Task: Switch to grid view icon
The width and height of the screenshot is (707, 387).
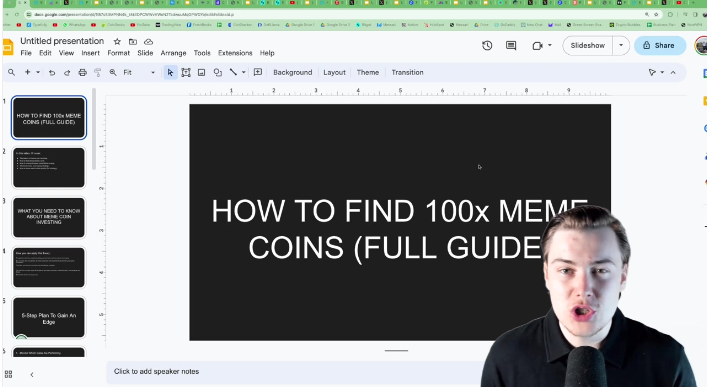Action: (x=8, y=374)
